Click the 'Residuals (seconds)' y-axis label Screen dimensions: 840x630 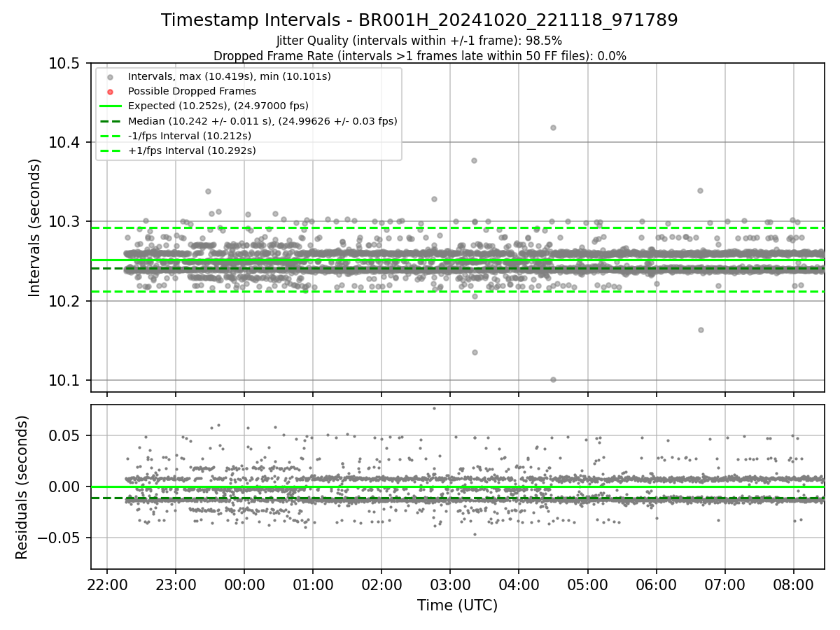22,487
